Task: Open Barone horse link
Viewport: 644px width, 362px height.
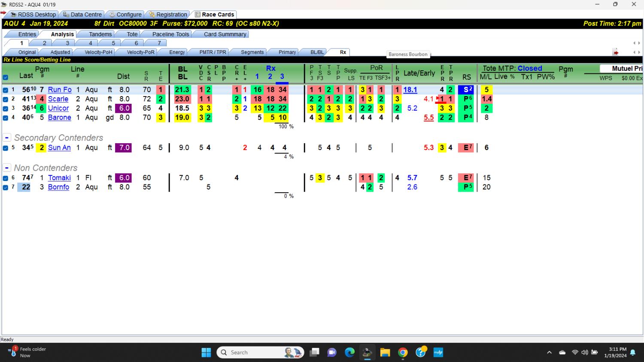Action: (59, 118)
